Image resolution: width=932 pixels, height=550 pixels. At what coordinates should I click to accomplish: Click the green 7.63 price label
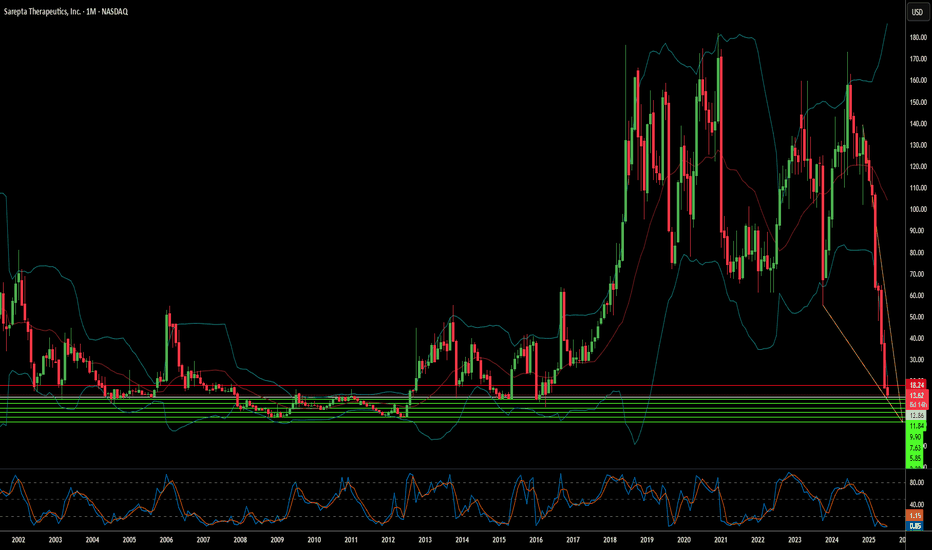coord(915,447)
